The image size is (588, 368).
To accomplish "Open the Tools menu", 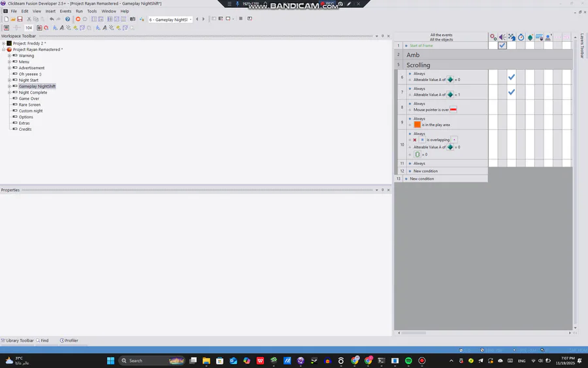I will (x=92, y=11).
